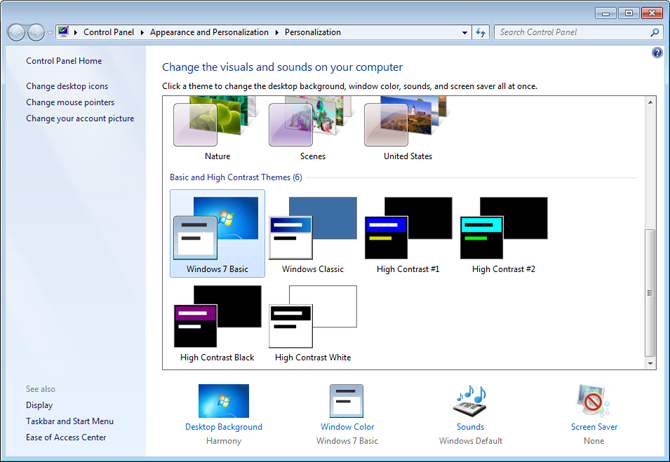Viewport: 670px width, 462px height.
Task: Minimize the Personalization window
Action: pyautogui.click(x=605, y=13)
